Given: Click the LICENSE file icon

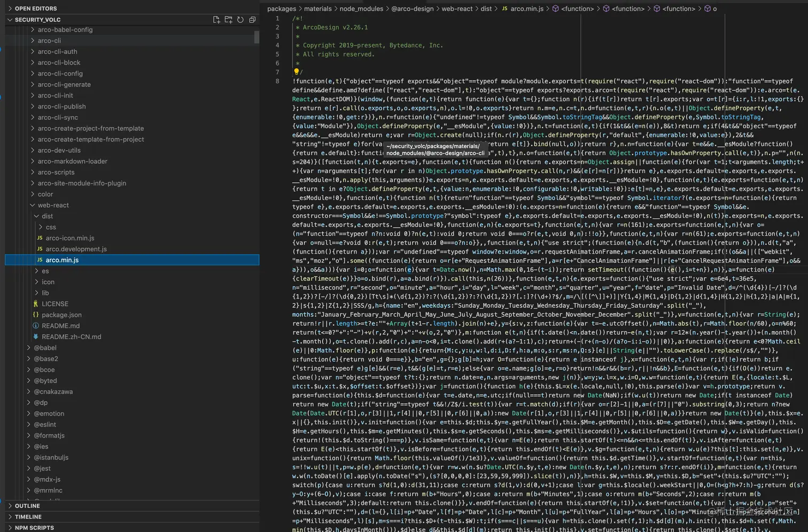Looking at the screenshot, I should coord(36,304).
